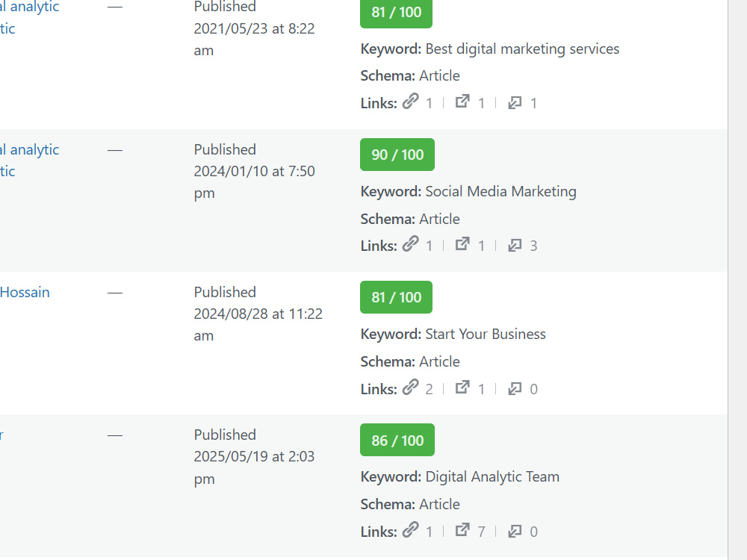This screenshot has height=560, width=747.
Task: Click internal links icon in Social Media Marketing row
Action: coord(410,244)
